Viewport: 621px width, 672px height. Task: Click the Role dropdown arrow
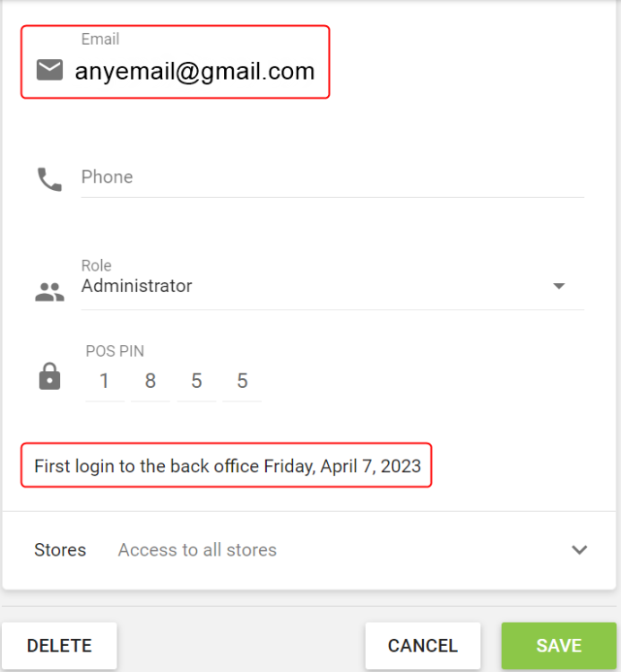(559, 287)
